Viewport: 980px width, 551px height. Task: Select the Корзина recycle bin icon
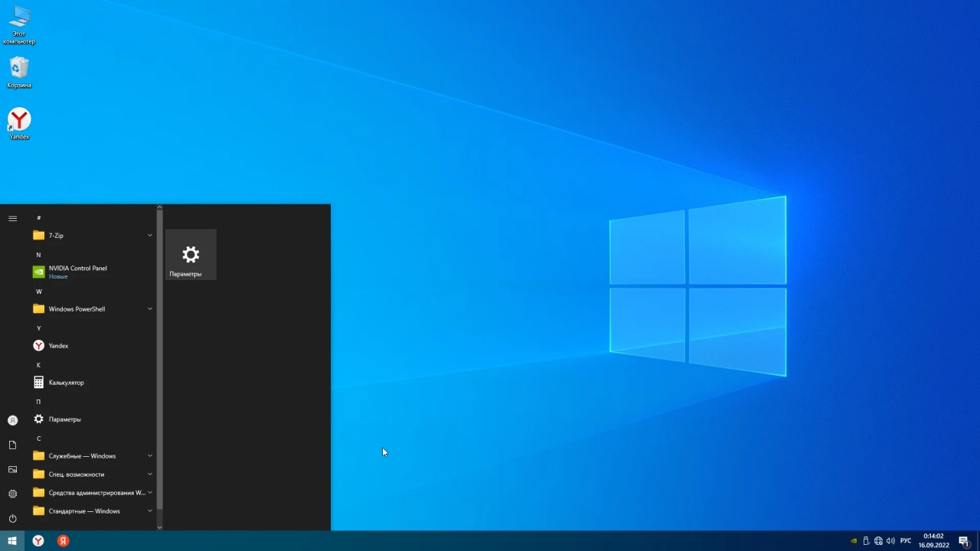pyautogui.click(x=19, y=73)
